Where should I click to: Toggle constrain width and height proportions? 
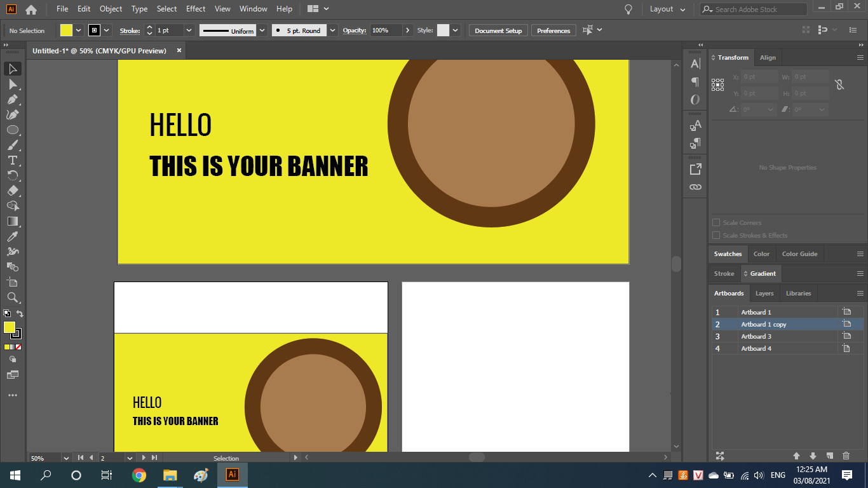839,85
